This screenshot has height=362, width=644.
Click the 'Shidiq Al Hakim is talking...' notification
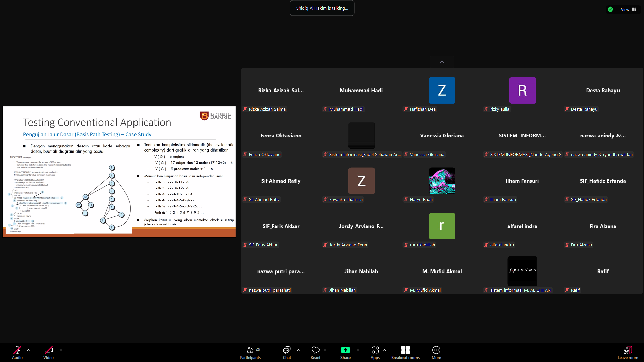coord(322,8)
